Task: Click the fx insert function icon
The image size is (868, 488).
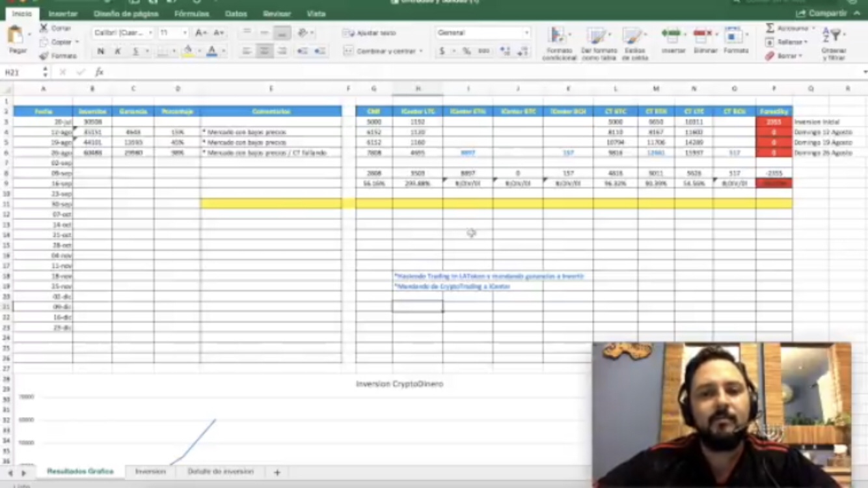Action: pos(100,72)
